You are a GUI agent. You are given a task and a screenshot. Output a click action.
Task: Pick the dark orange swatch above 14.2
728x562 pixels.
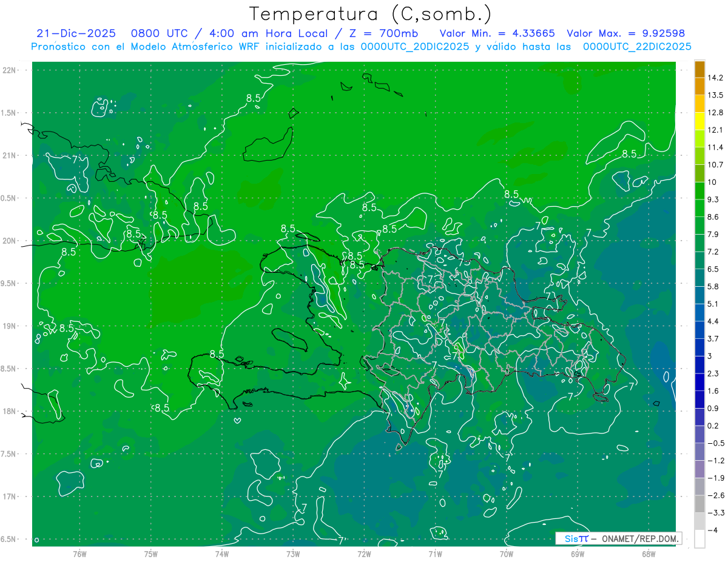[699, 69]
